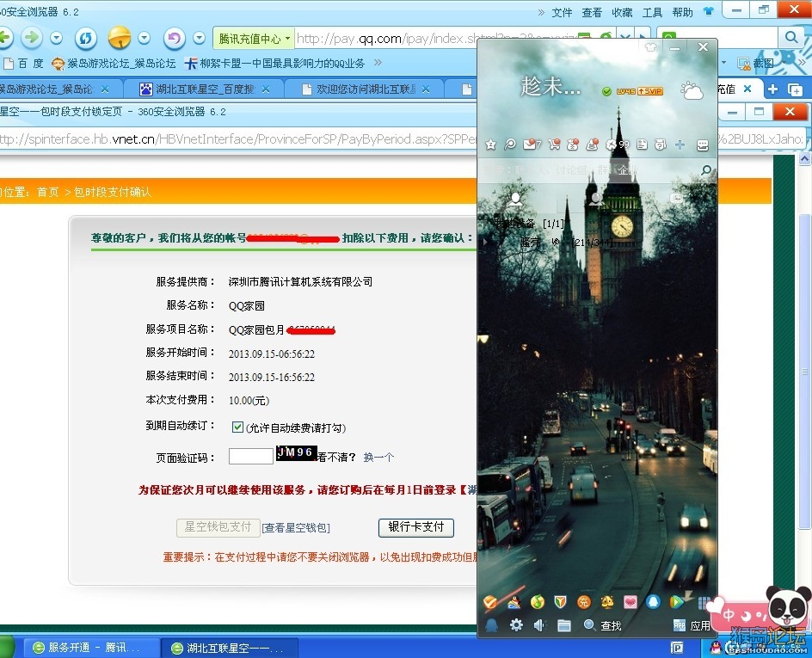Screen dimensions: 812x658
Task: Open the QQ Game penguin boat icon
Action: (514, 601)
